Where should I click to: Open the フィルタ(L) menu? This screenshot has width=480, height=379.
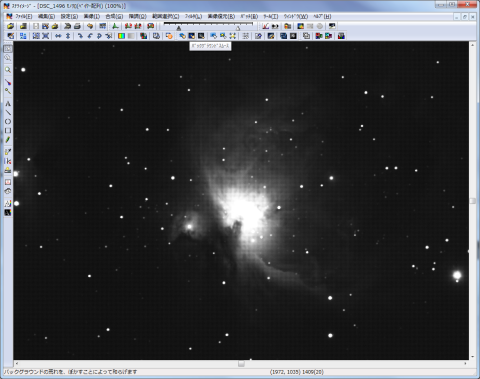point(194,16)
